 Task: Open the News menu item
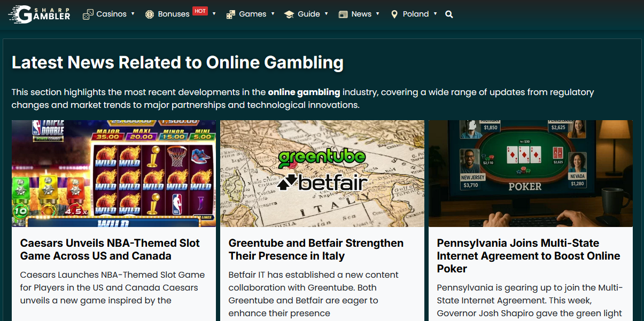361,14
